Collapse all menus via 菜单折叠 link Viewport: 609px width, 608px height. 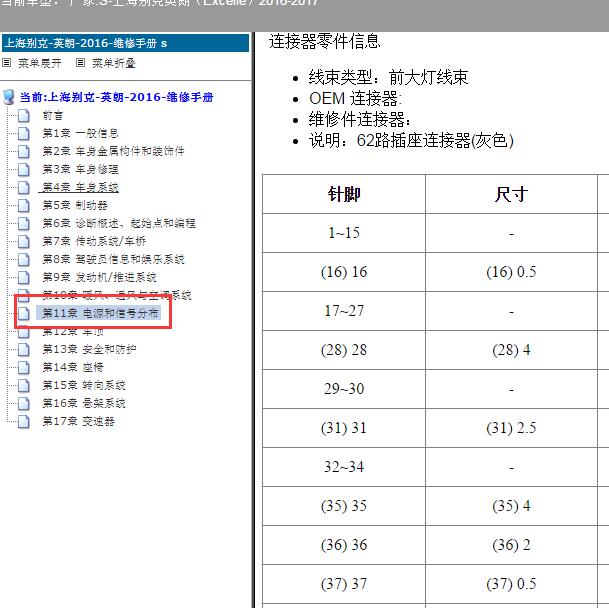click(113, 63)
